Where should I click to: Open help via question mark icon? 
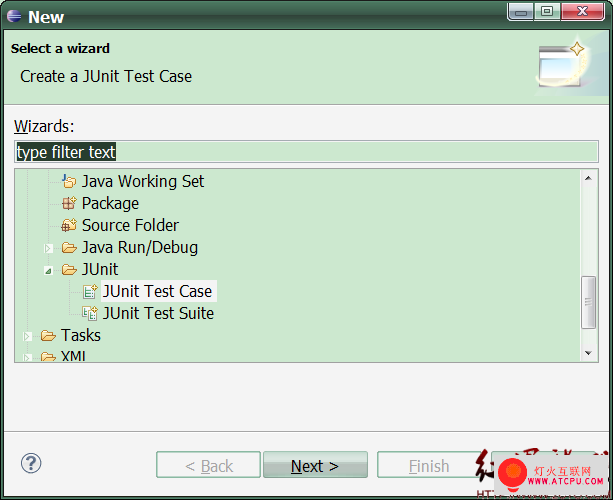tap(31, 463)
